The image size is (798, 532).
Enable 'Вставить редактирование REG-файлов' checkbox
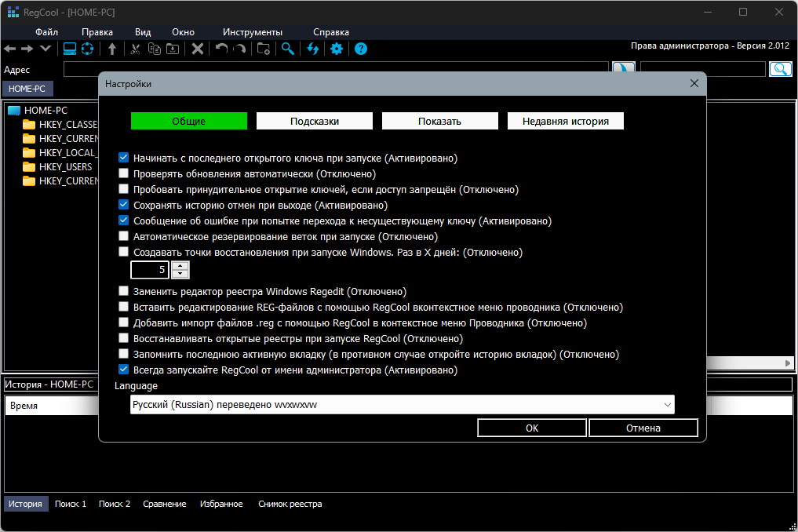point(124,307)
